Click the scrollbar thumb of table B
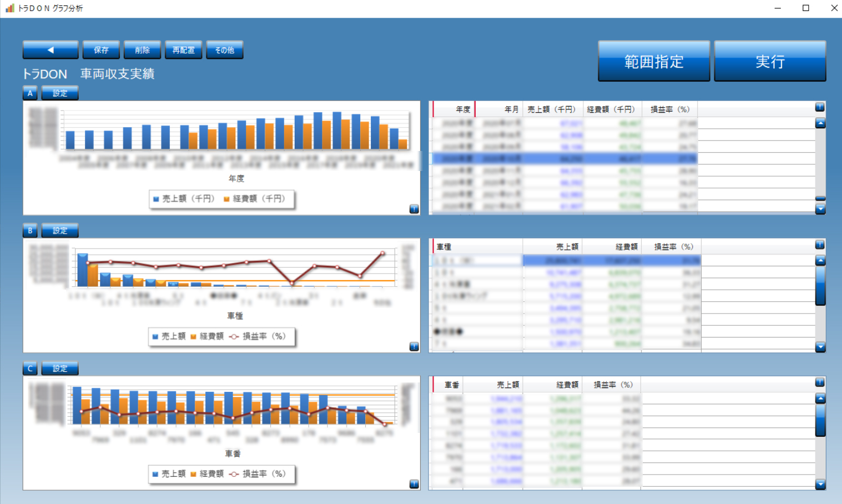 point(820,286)
